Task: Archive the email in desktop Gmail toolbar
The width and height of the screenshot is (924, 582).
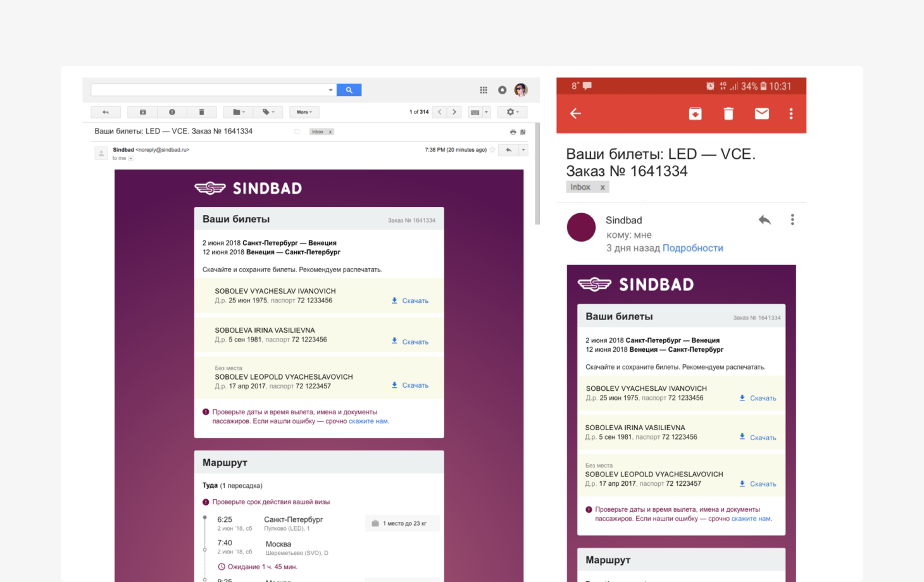Action: 143,112
